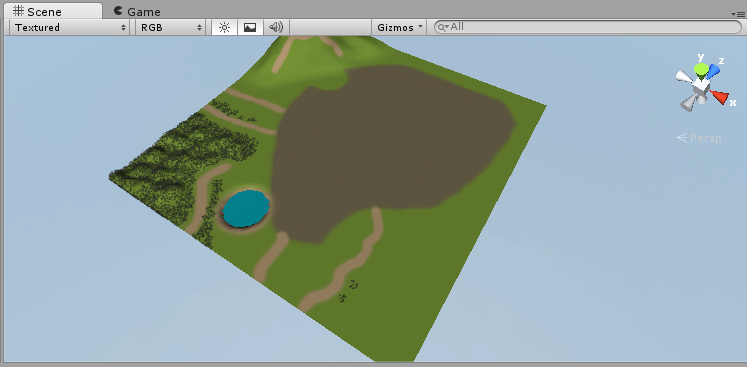Open the Gizmos dropdown menu
This screenshot has height=367, width=747.
pyautogui.click(x=399, y=28)
